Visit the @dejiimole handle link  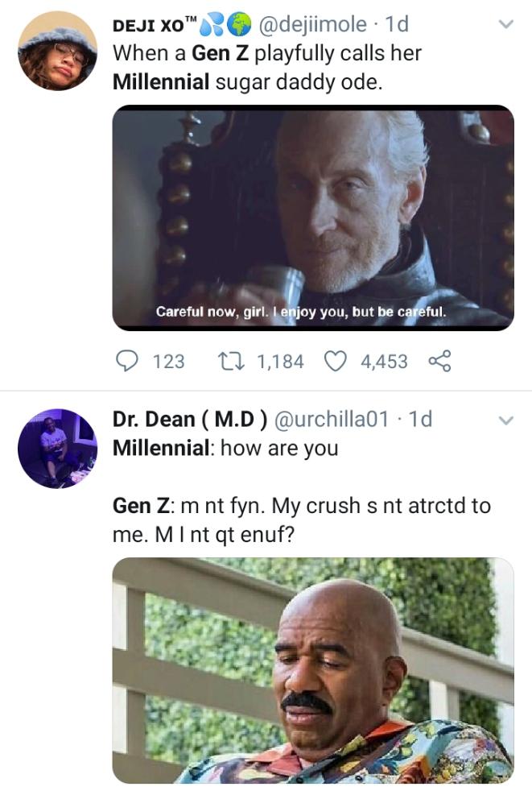coord(309,26)
